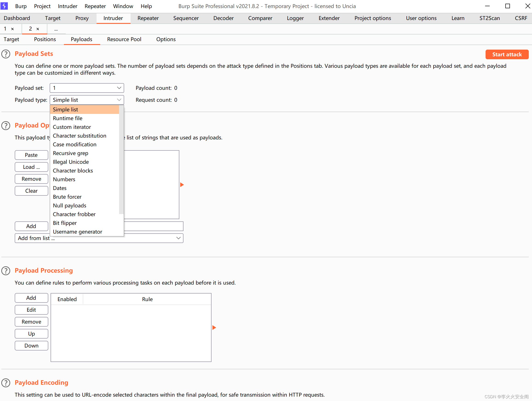Click the Enabled column header
532x401 pixels.
67,299
